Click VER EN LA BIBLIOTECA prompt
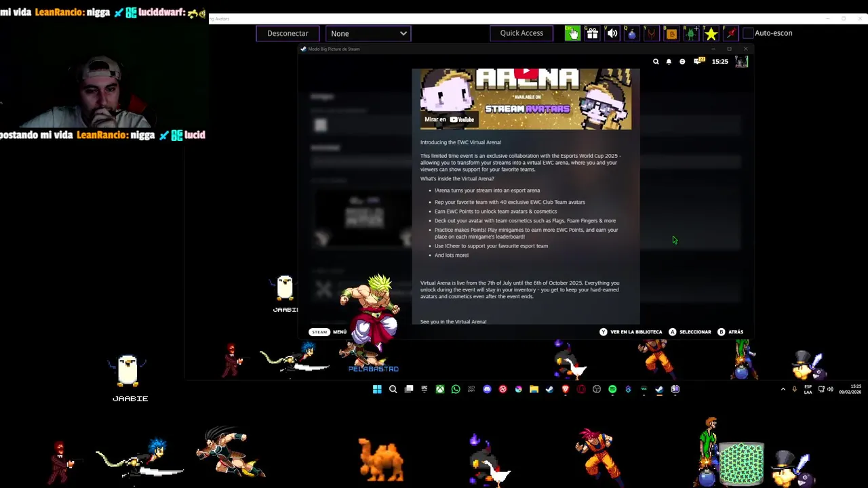 point(631,332)
